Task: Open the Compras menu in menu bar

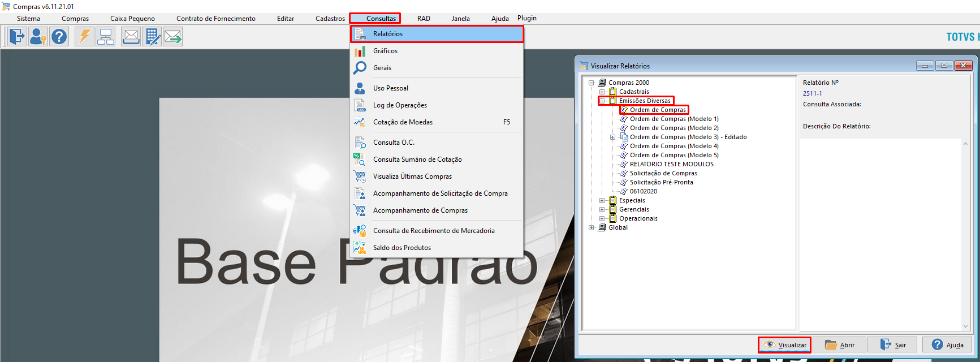Action: pos(75,19)
